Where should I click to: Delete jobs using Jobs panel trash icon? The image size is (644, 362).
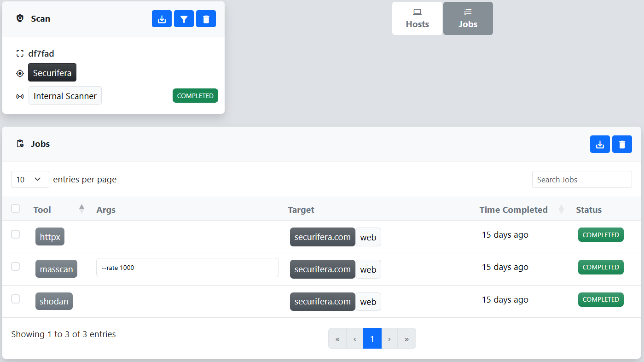tap(622, 144)
